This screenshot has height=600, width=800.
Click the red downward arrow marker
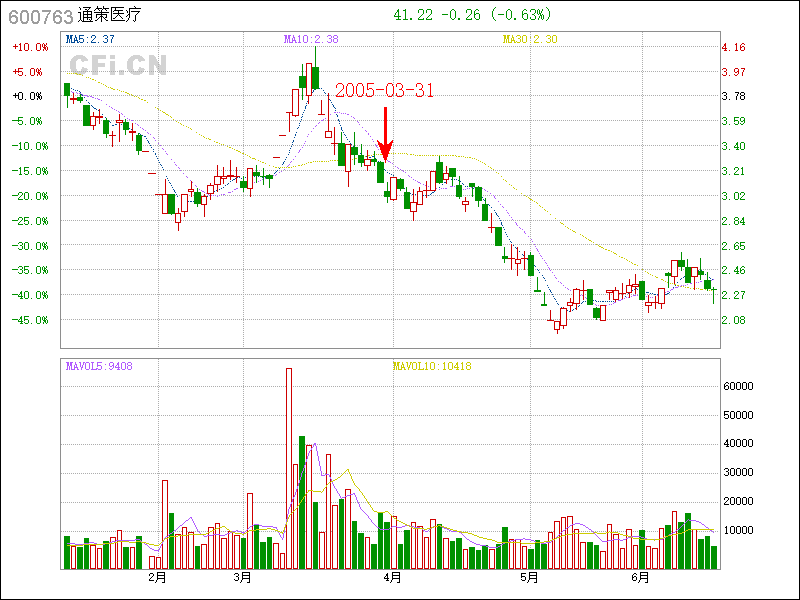point(386,134)
